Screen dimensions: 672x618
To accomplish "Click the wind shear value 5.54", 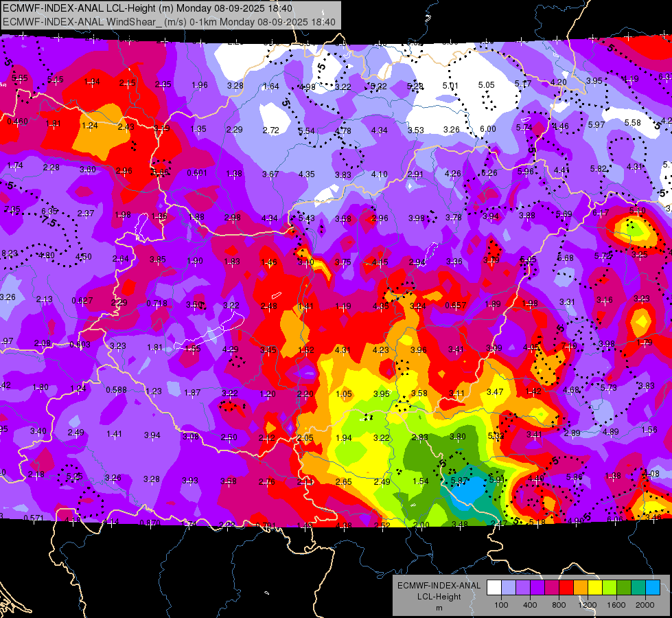I will point(306,130).
